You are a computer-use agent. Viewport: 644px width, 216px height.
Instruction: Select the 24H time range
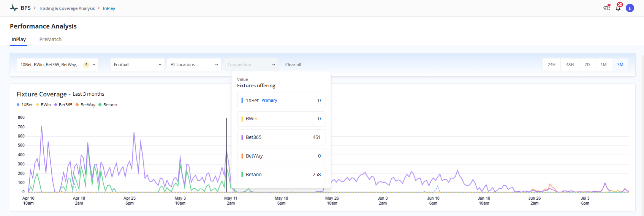(551, 65)
